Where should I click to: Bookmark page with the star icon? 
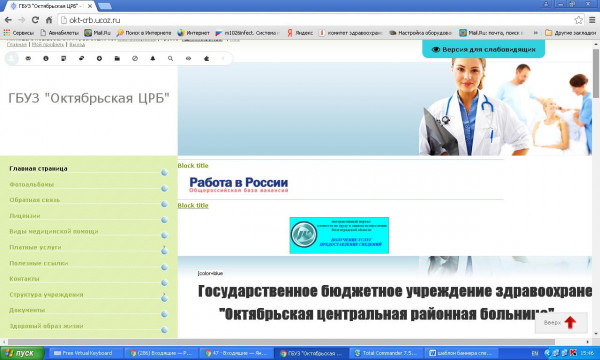coord(579,20)
